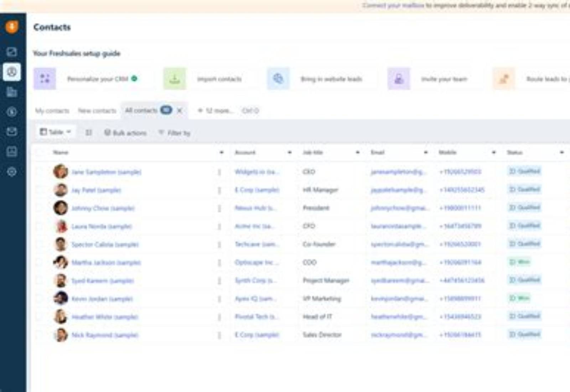Check the box for Jay Patel row
This screenshot has width=570, height=392.
tap(40, 190)
